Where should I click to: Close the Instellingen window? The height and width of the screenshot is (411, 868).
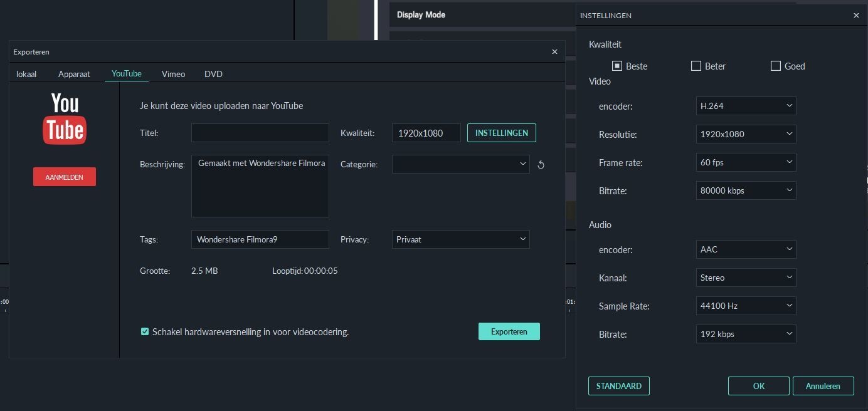856,16
